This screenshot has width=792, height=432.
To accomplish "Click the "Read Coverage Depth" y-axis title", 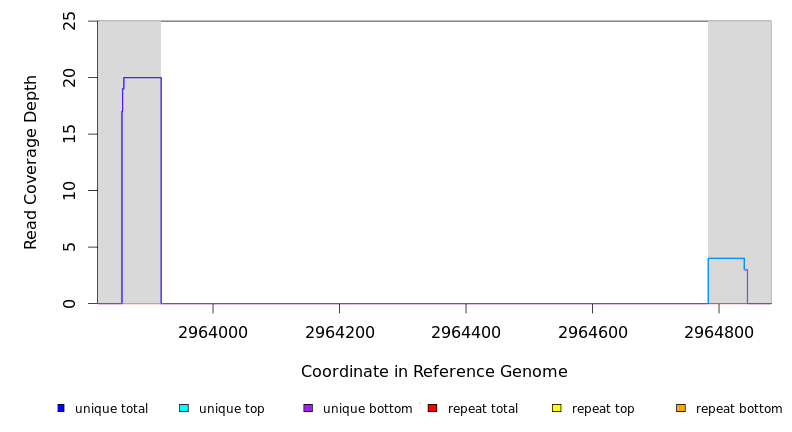I will (32, 162).
